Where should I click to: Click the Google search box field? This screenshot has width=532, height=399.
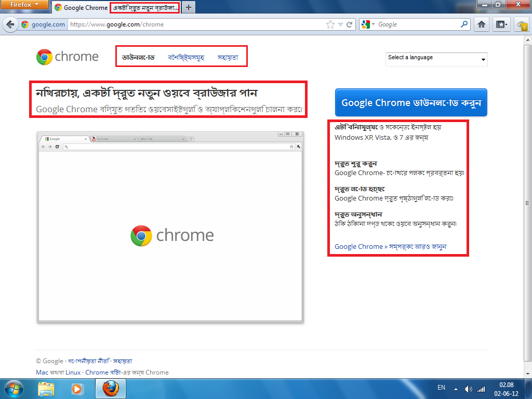[x=417, y=24]
